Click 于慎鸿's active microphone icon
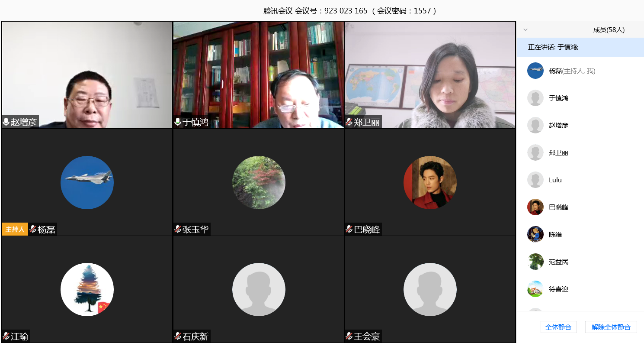The width and height of the screenshot is (644, 343). tap(178, 122)
